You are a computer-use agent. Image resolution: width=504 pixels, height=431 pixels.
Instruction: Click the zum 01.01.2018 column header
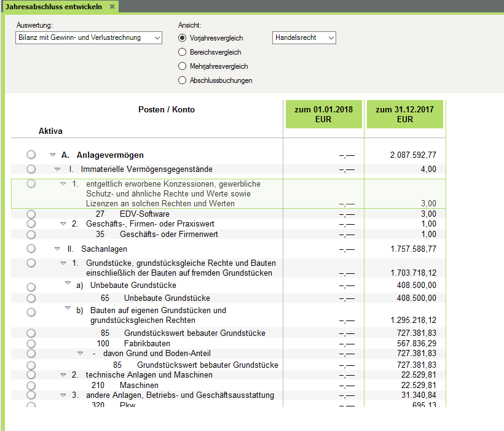pos(323,114)
